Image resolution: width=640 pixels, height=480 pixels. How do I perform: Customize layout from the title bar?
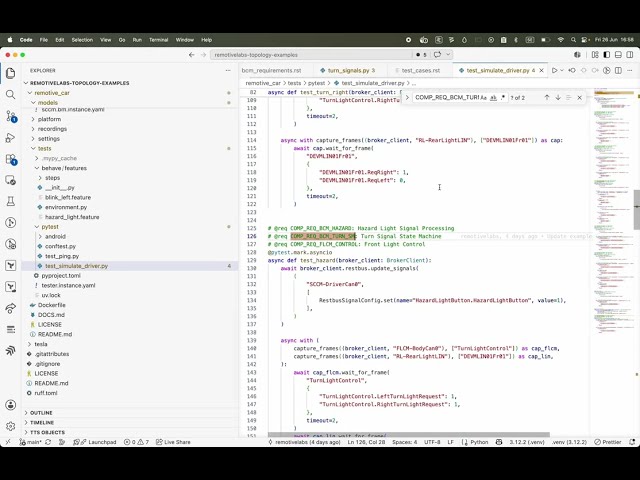(x=595, y=55)
